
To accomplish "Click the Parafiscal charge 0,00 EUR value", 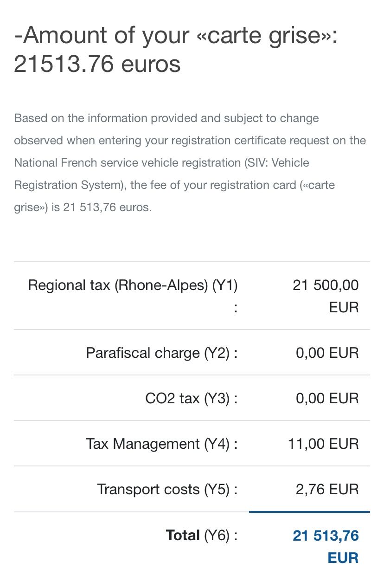I will [x=327, y=353].
